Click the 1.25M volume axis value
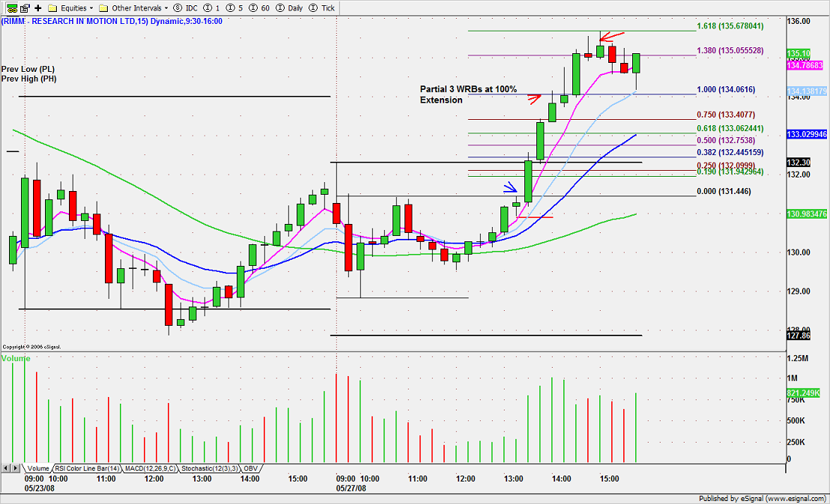The height and width of the screenshot is (504, 830). pos(796,359)
